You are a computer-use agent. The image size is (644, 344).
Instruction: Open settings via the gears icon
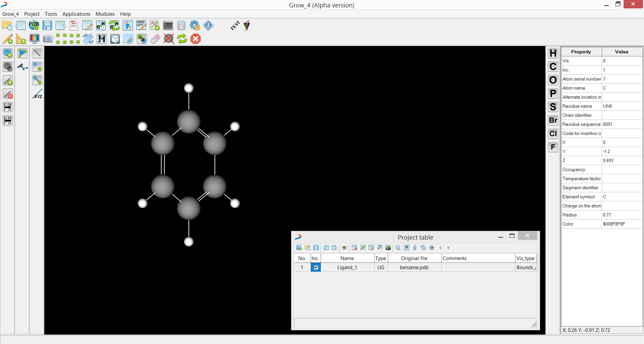[x=195, y=25]
